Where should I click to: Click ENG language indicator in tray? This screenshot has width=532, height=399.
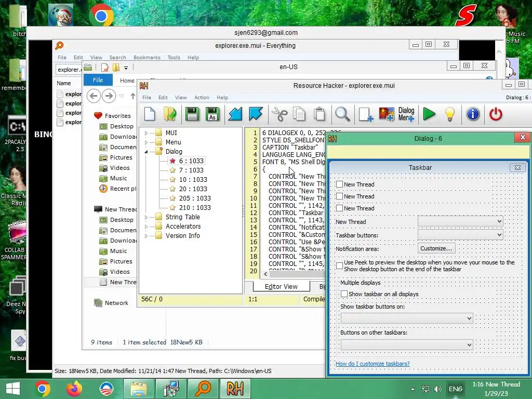click(x=455, y=389)
